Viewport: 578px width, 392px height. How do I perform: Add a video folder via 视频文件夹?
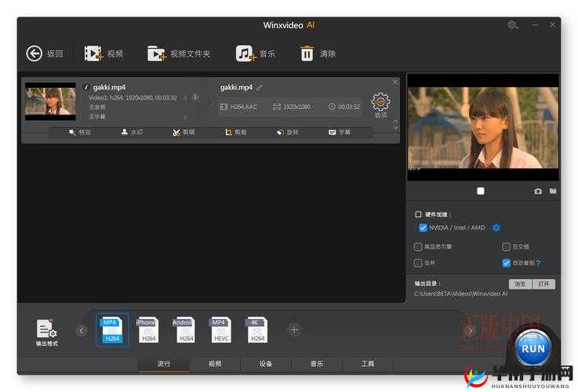(157, 54)
